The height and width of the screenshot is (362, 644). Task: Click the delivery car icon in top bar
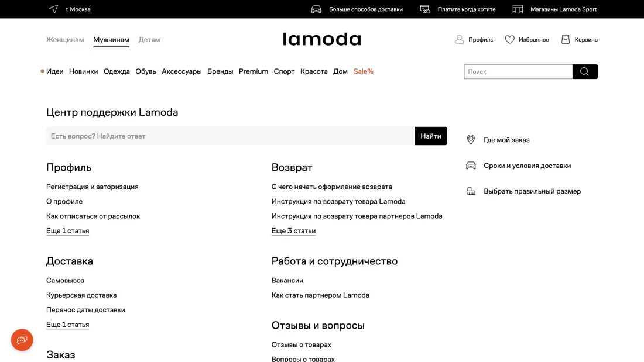click(316, 9)
